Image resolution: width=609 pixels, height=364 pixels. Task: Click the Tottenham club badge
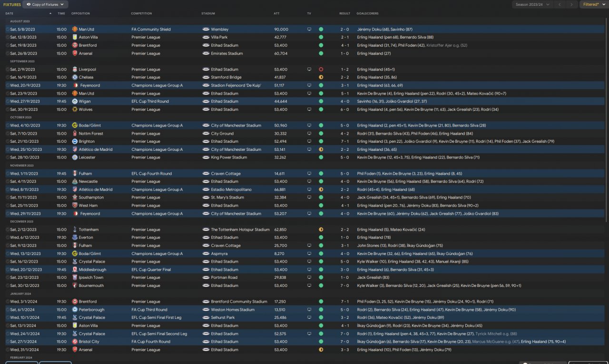tap(75, 229)
